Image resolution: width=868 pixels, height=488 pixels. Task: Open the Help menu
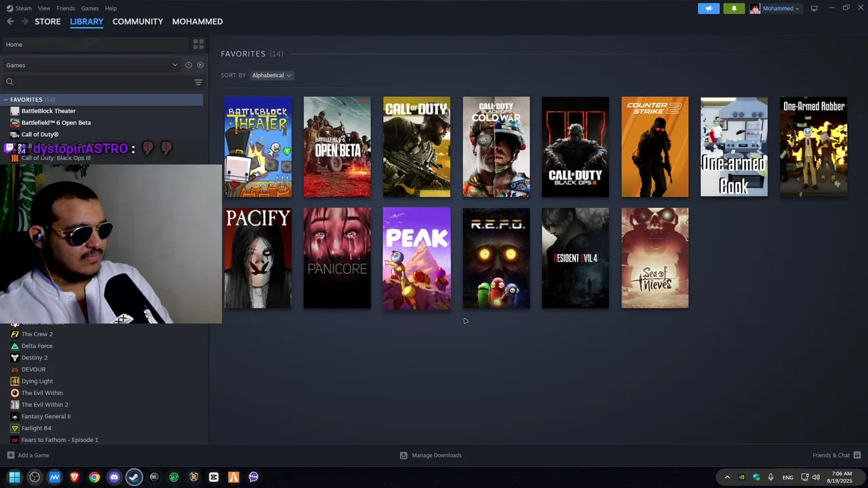tap(111, 8)
